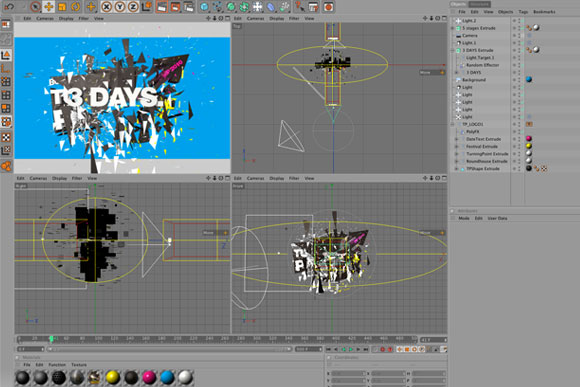Select the blue material sphere in Materials
This screenshot has height=387, width=580.
pyautogui.click(x=167, y=377)
